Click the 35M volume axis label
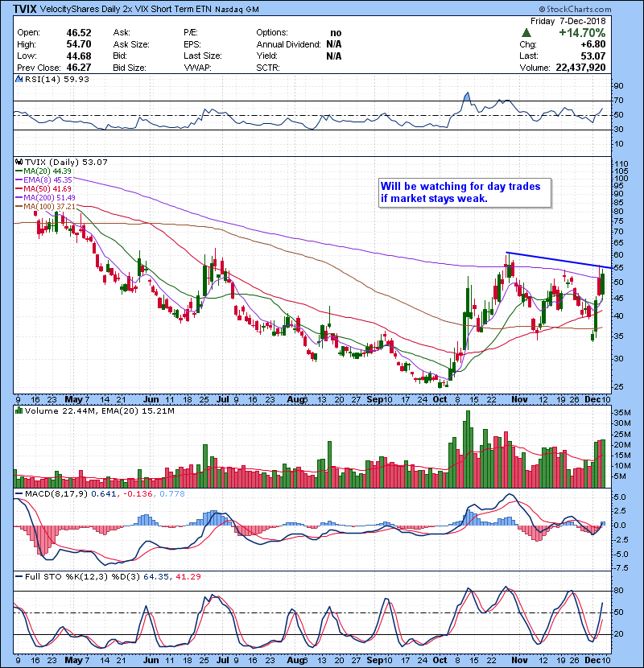 621,412
